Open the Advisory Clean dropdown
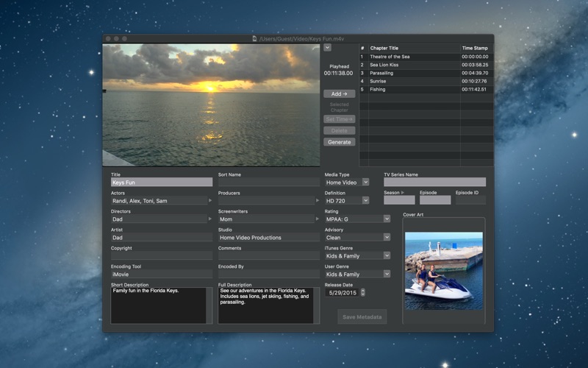This screenshot has width=588, height=368. pos(357,237)
